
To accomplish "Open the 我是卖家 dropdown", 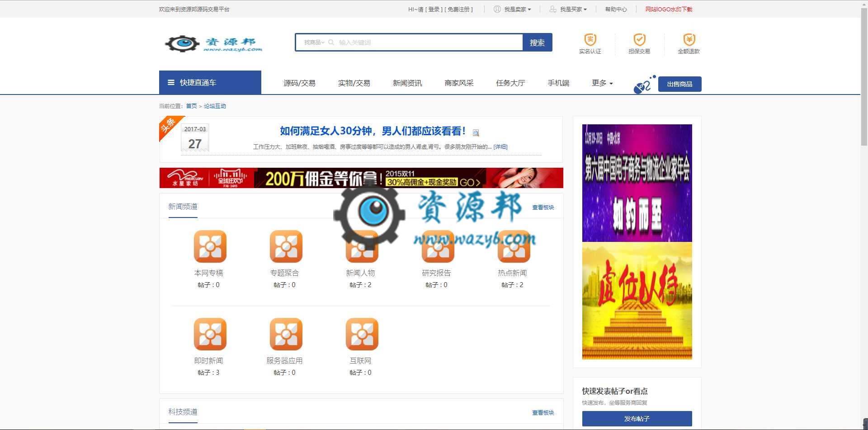I will tap(518, 9).
